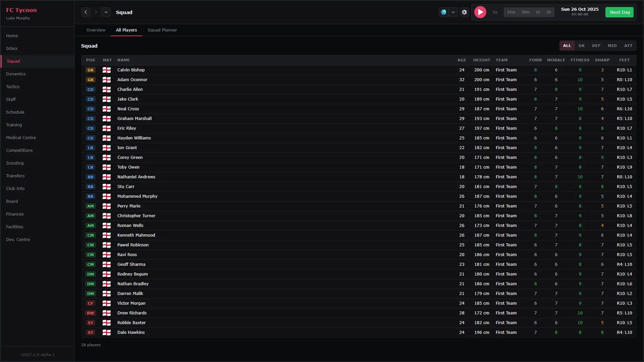This screenshot has height=362, width=644.
Task: Filter squad by DEF
Action: click(596, 46)
